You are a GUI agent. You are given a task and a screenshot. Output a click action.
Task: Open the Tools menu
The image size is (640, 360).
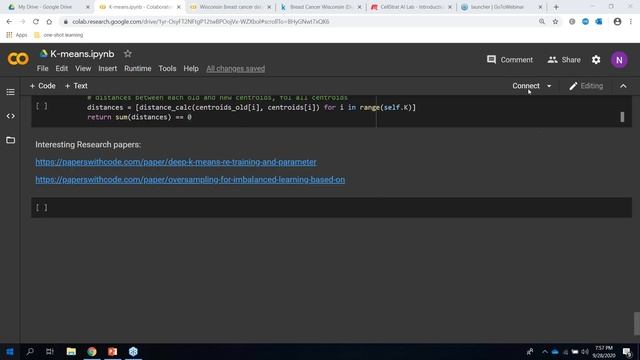point(167,69)
